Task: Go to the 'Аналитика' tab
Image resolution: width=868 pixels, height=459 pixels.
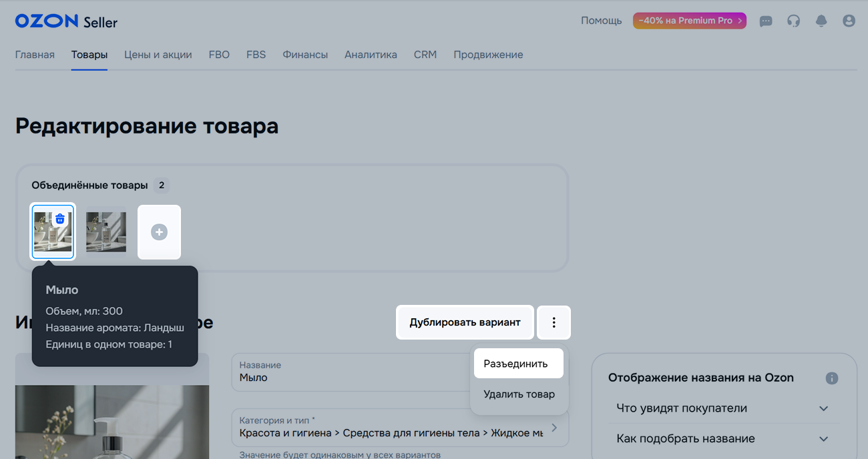Action: tap(371, 55)
